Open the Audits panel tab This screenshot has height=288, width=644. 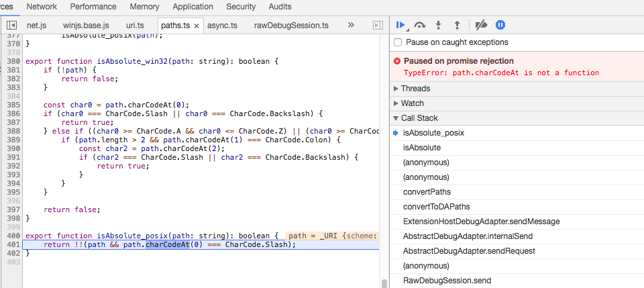click(280, 7)
